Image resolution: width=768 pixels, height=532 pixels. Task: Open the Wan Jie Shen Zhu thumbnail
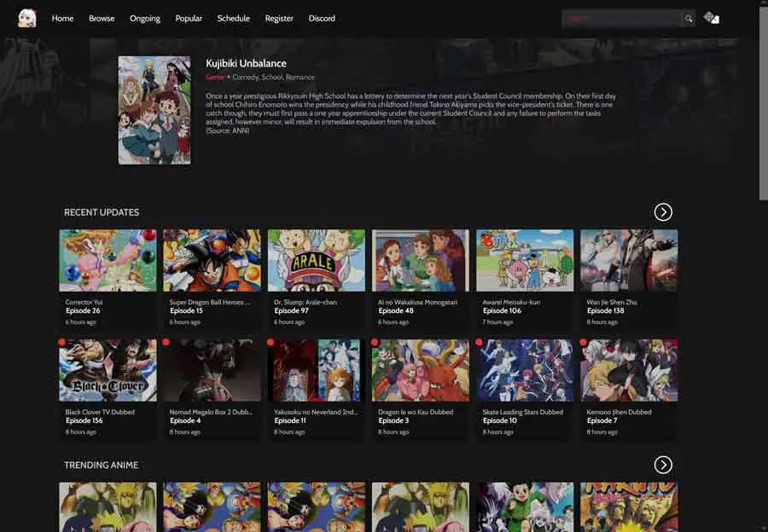[x=630, y=260]
